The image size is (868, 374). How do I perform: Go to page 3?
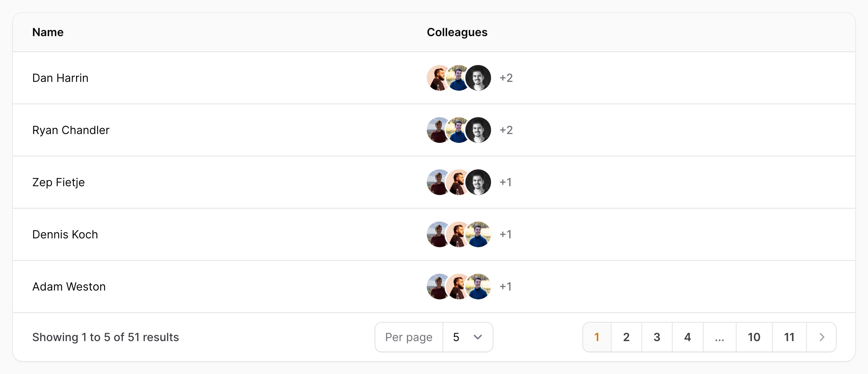click(657, 337)
